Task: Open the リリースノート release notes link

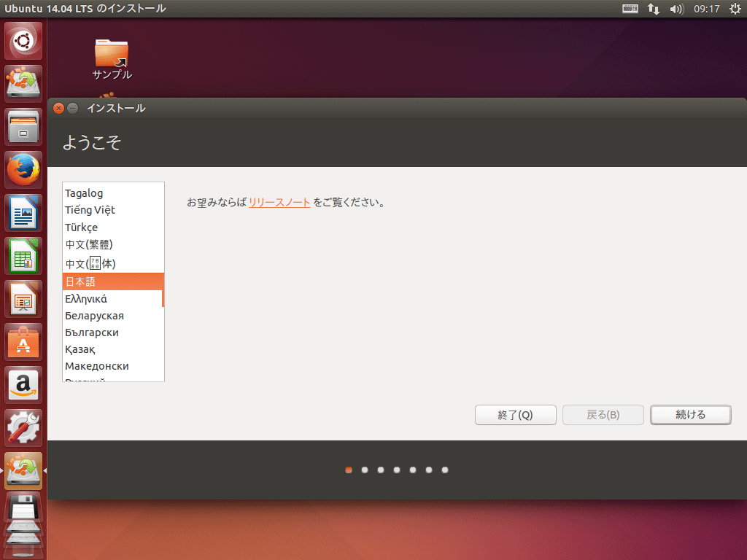Action: click(x=279, y=203)
